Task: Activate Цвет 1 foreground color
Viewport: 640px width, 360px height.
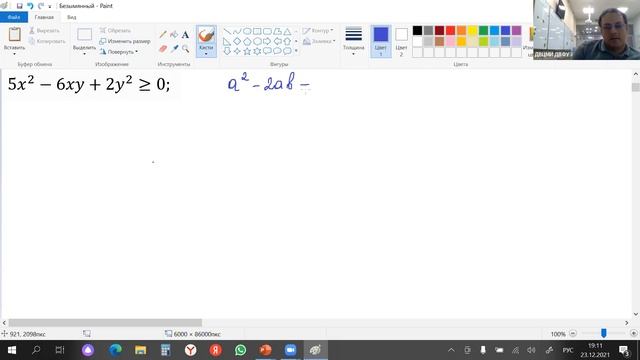Action: [x=381, y=41]
